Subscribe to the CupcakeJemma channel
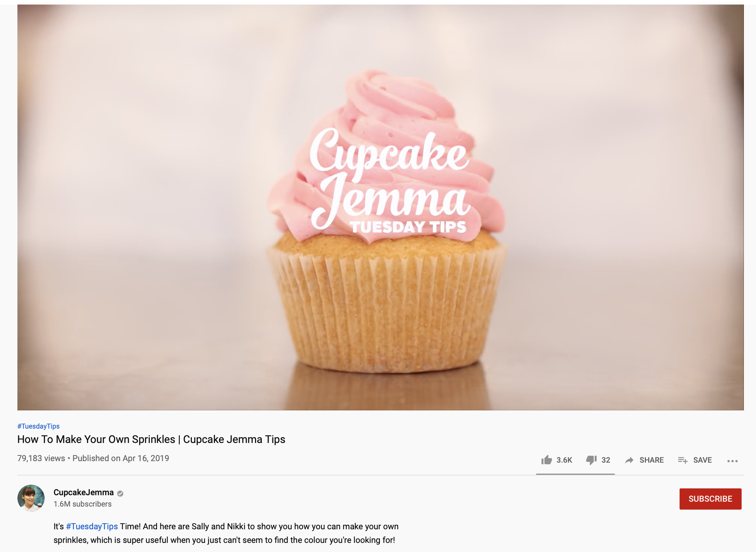756x552 pixels. click(710, 499)
